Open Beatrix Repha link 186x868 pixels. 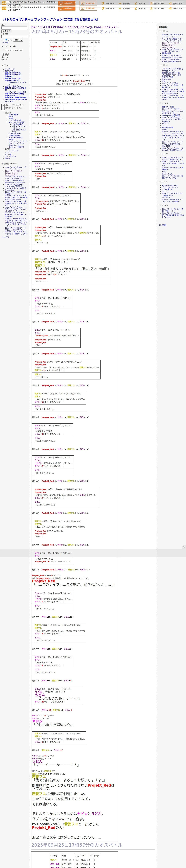point(168,174)
